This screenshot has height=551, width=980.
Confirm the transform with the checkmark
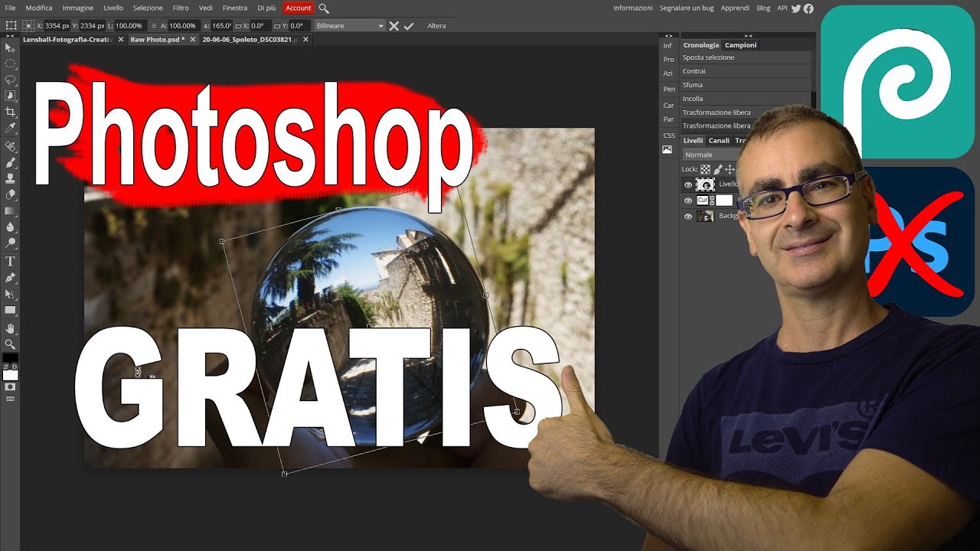[409, 26]
